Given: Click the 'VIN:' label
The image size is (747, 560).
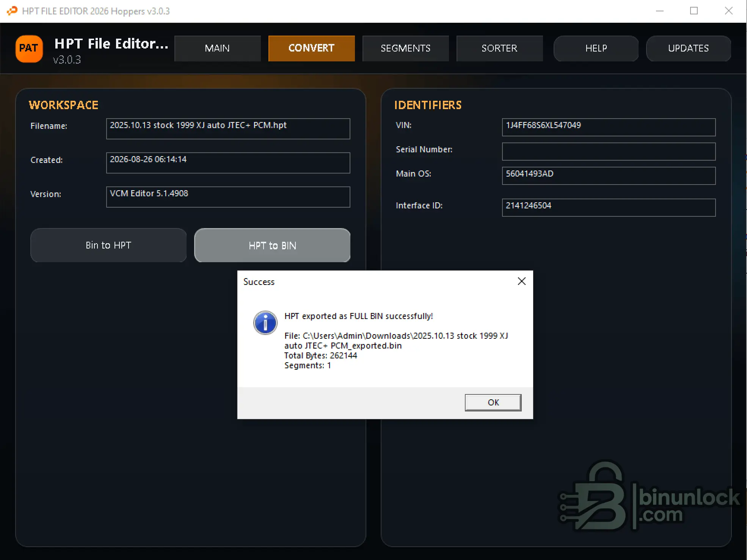Looking at the screenshot, I should pos(403,125).
